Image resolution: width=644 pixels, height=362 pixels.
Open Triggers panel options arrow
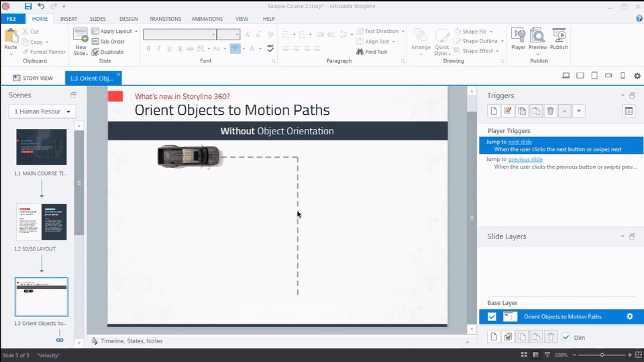coord(623,95)
